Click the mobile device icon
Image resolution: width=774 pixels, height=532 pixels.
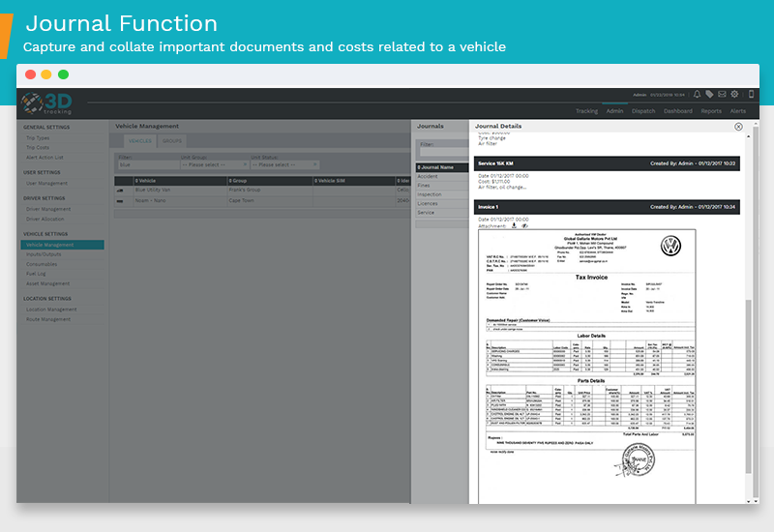point(752,95)
